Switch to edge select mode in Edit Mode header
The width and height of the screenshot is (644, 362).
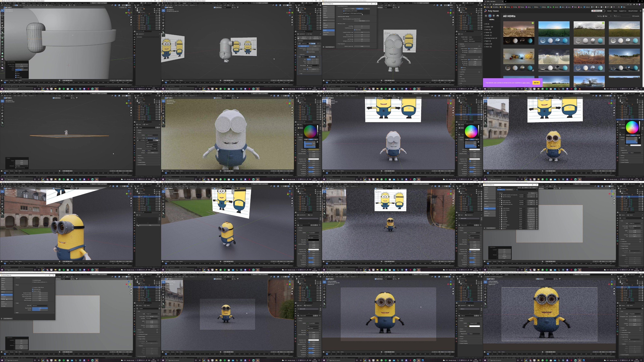click(16, 5)
